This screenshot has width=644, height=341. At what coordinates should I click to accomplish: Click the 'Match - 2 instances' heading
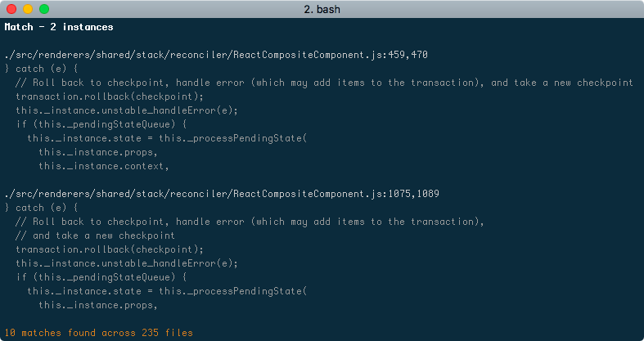click(59, 27)
